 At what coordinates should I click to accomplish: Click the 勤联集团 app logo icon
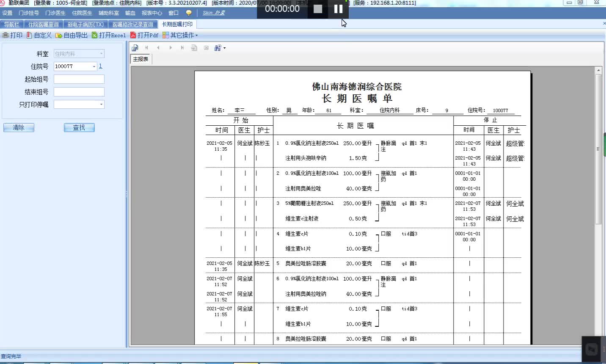pyautogui.click(x=3, y=3)
